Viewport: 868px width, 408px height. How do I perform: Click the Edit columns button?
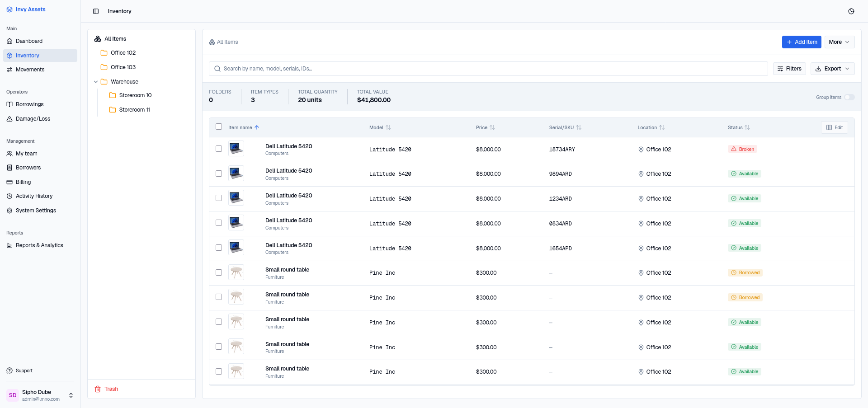tap(835, 127)
